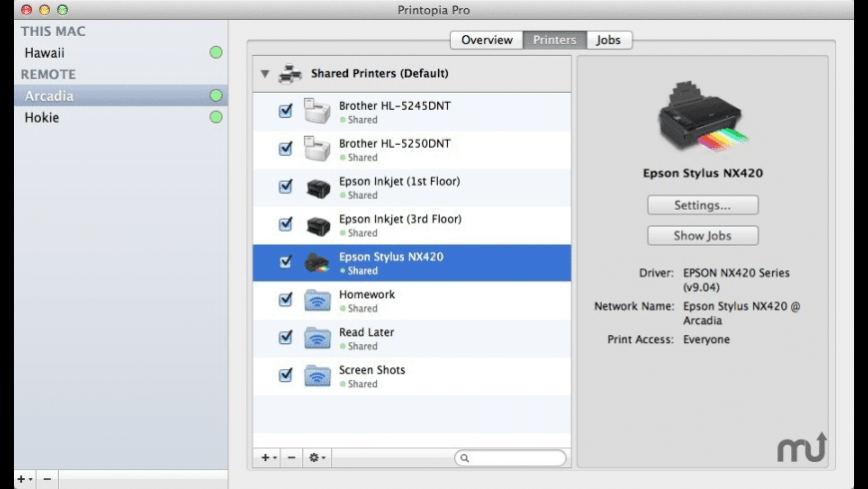Click the Brother HL-5250DNT printer icon

click(317, 149)
